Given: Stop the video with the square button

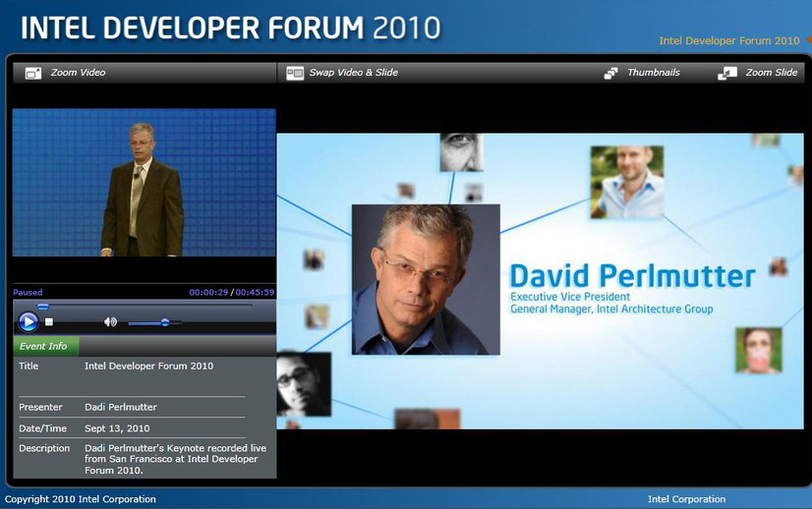Looking at the screenshot, I should (x=49, y=322).
